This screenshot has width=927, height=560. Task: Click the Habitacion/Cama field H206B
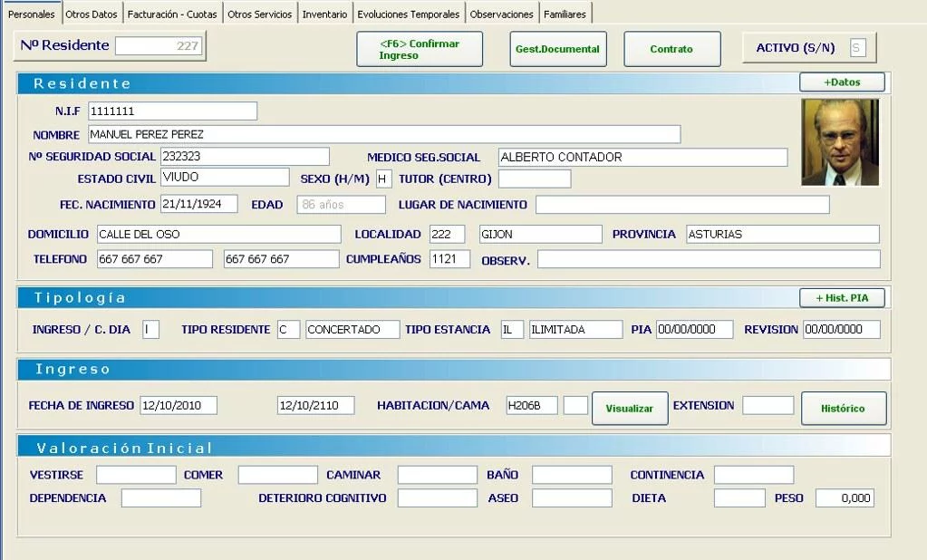(532, 405)
